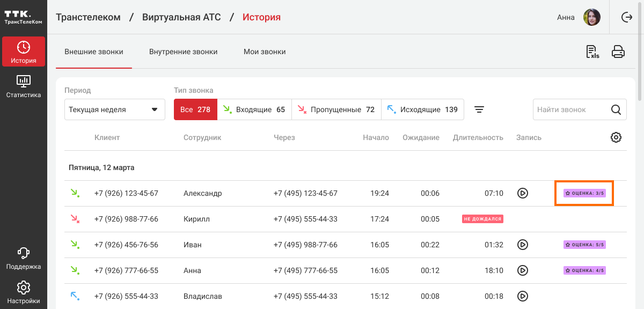
Task: Open Настройки in the sidebar
Action: click(x=24, y=292)
